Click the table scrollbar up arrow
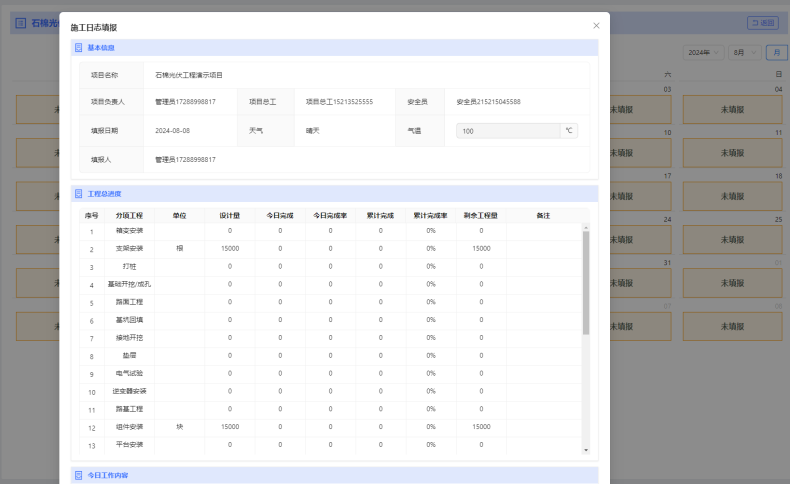 click(585, 228)
